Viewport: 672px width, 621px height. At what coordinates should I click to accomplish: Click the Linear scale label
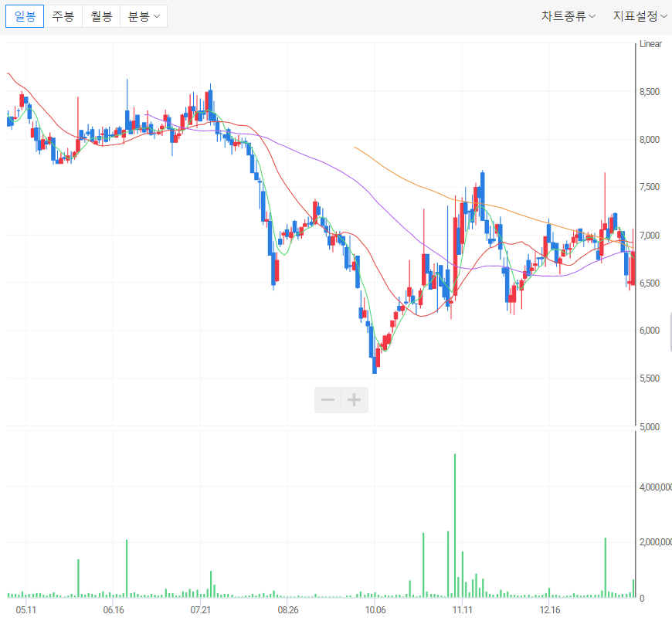650,44
